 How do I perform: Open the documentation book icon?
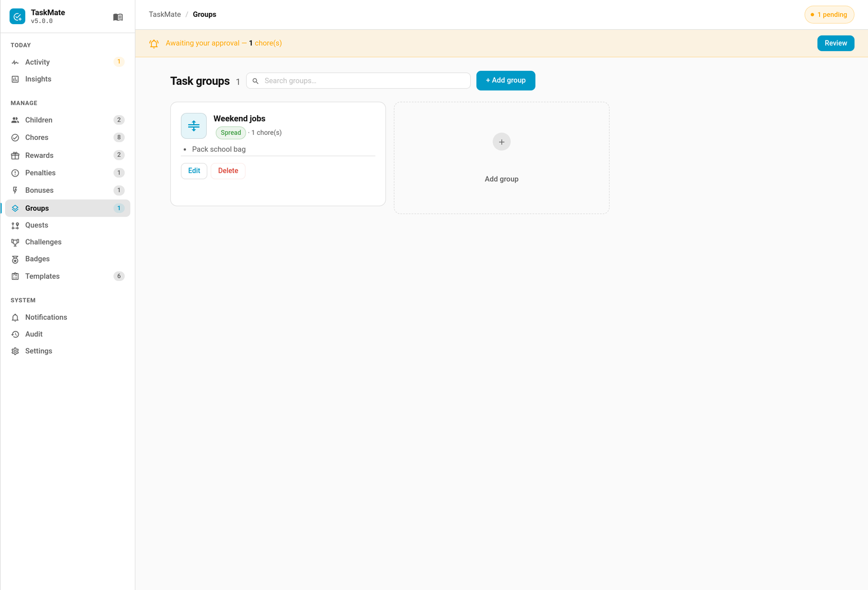pos(118,17)
